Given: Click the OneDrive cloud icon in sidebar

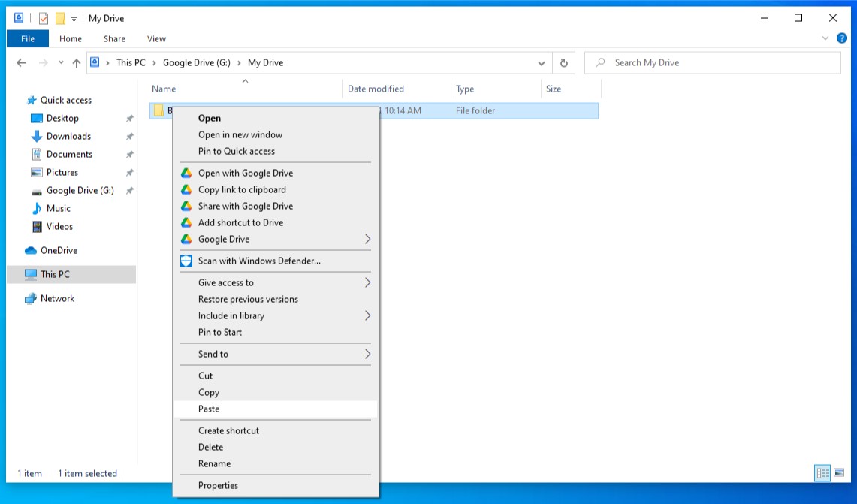Looking at the screenshot, I should tap(31, 250).
